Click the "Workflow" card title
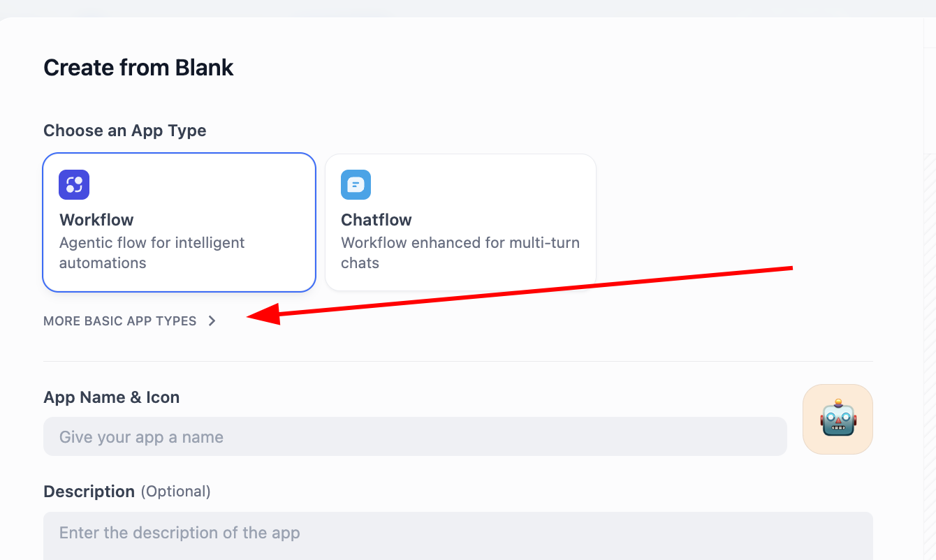Screen dimensions: 936x560 coord(96,220)
